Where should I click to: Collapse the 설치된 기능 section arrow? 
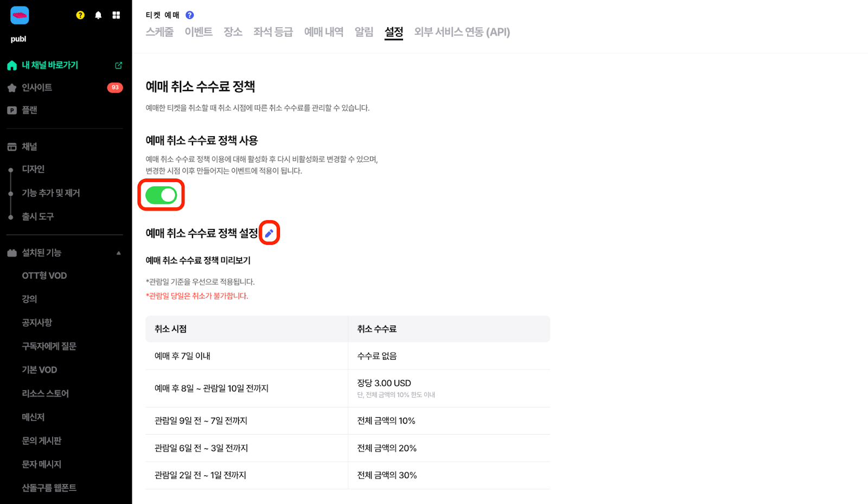coord(118,253)
